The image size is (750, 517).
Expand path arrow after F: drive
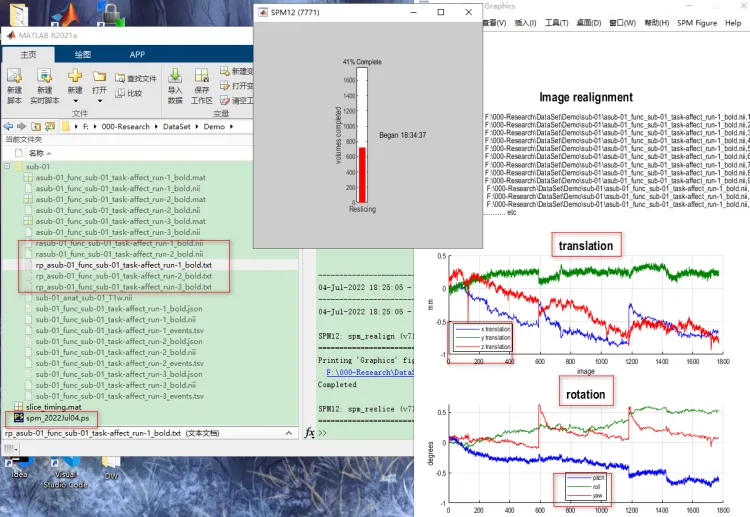click(95, 127)
